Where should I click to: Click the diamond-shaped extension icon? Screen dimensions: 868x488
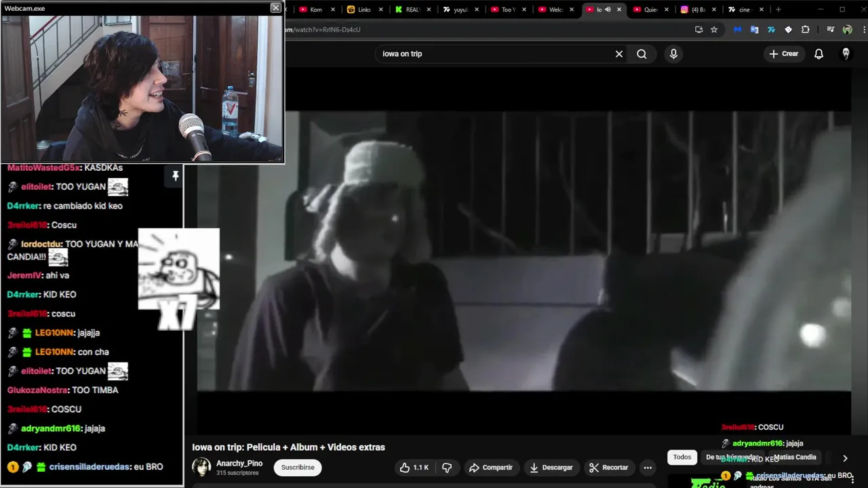788,30
